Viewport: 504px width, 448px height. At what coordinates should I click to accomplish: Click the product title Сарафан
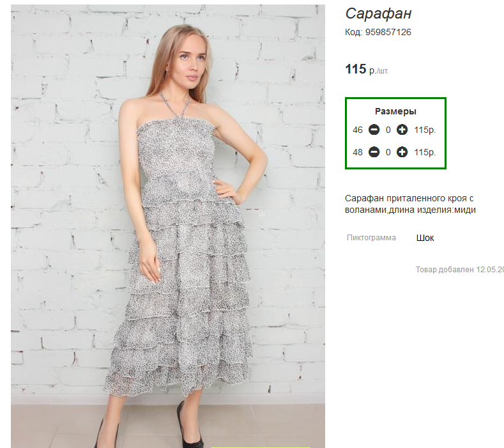378,14
